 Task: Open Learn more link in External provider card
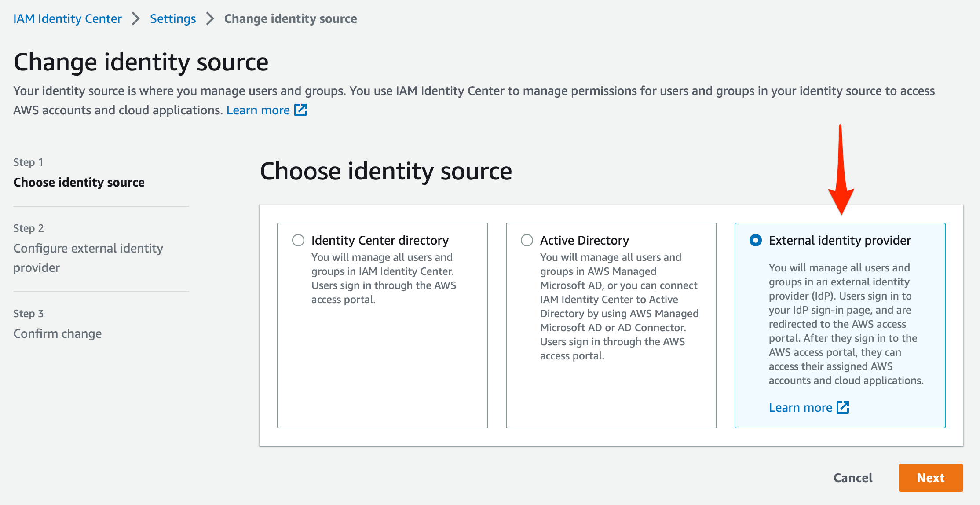tap(801, 407)
